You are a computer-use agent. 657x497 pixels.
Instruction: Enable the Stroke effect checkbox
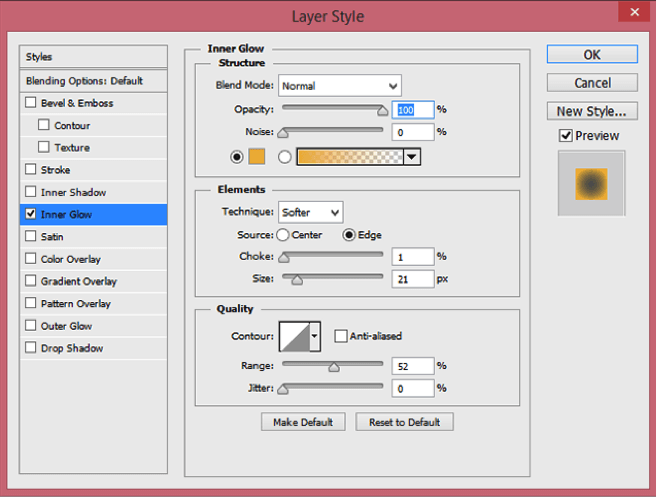pos(31,169)
